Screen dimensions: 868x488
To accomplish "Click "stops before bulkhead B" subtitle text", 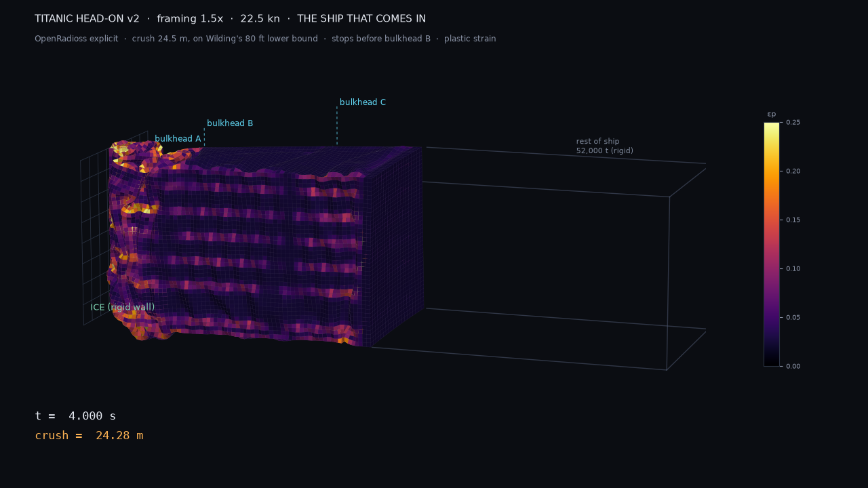I will pos(381,39).
